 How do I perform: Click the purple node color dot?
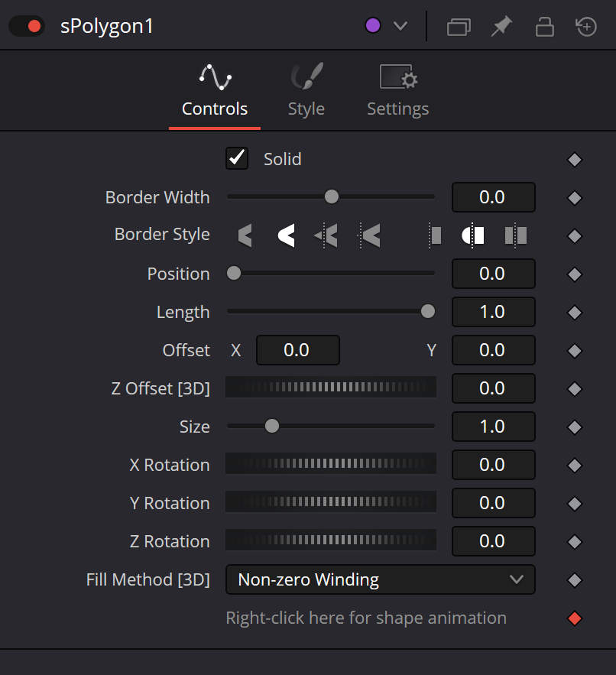[x=373, y=25]
